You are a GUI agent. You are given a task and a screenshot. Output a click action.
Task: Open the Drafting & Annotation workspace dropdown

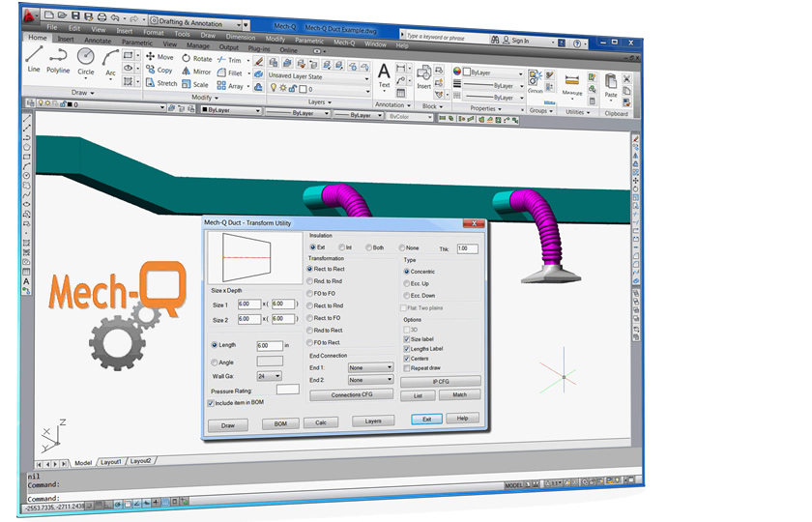[195, 22]
